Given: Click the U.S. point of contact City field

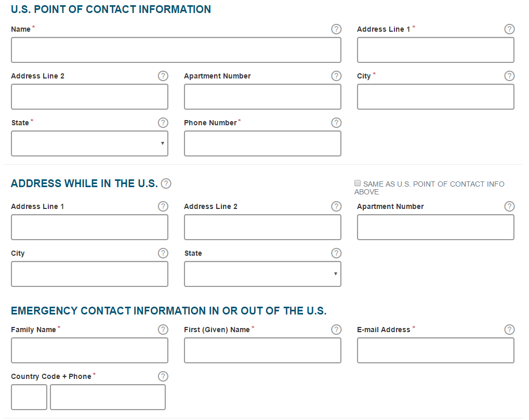Looking at the screenshot, I should pos(435,97).
